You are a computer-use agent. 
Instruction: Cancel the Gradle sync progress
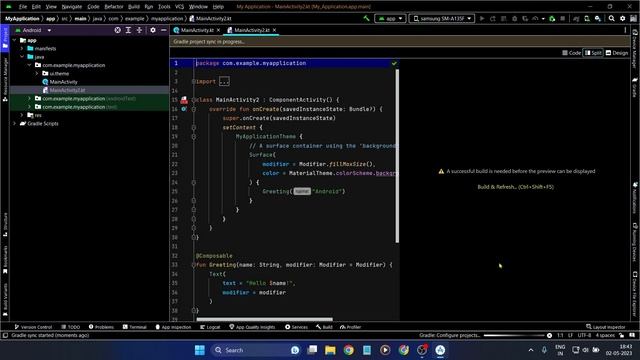(x=549, y=336)
